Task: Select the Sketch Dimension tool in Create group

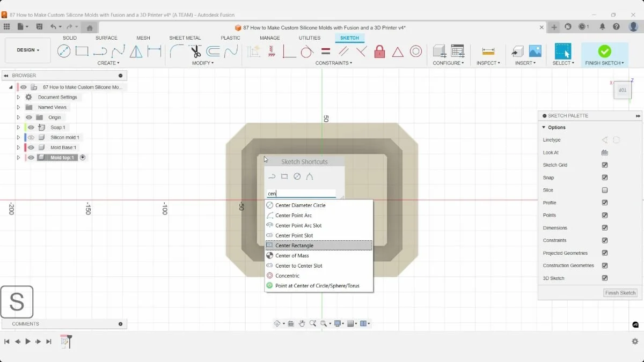Action: [x=155, y=51]
